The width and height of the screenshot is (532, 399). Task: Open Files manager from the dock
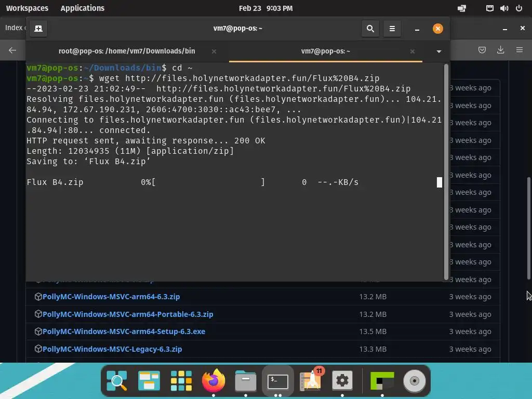pos(246,381)
